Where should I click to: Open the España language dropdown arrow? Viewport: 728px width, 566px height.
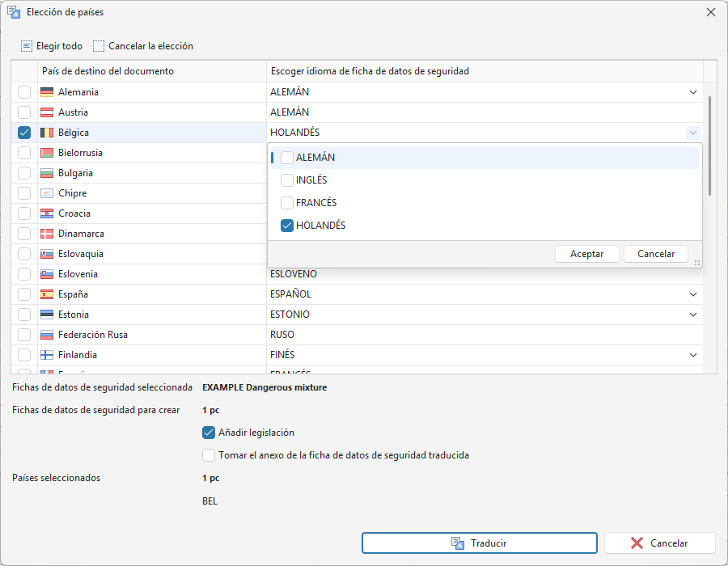point(692,294)
